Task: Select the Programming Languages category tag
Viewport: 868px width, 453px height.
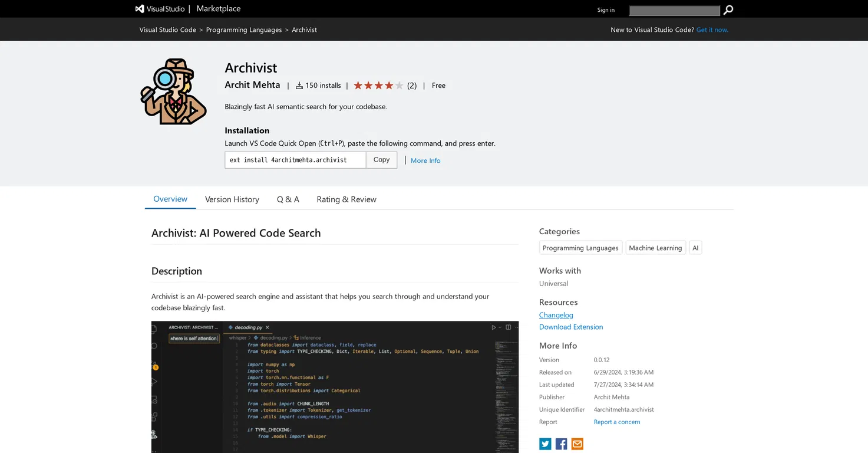Action: 580,248
